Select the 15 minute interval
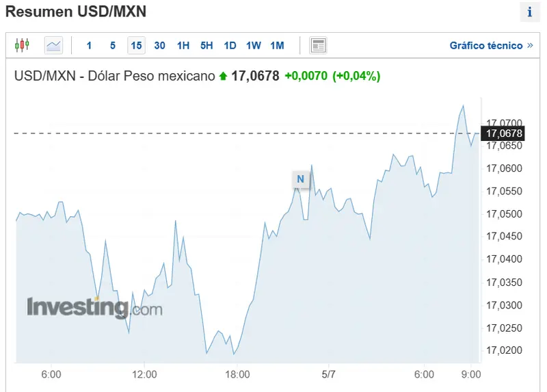The height and width of the screenshot is (392, 547). [136, 46]
